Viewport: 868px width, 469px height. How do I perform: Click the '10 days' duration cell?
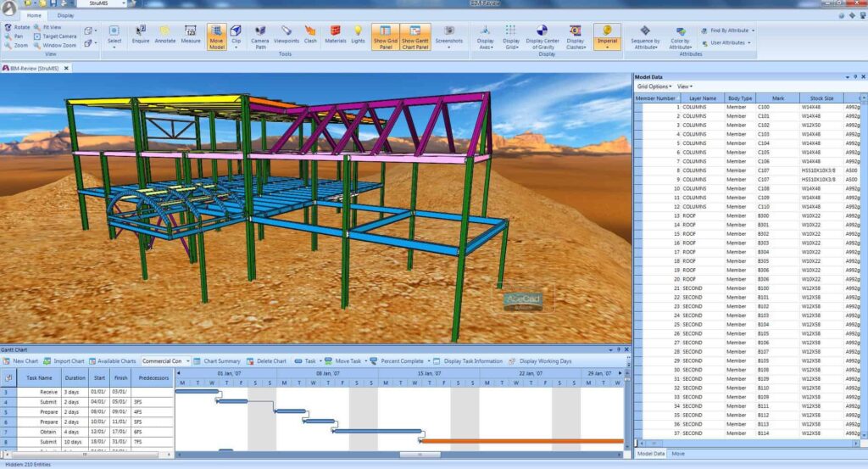pos(73,442)
